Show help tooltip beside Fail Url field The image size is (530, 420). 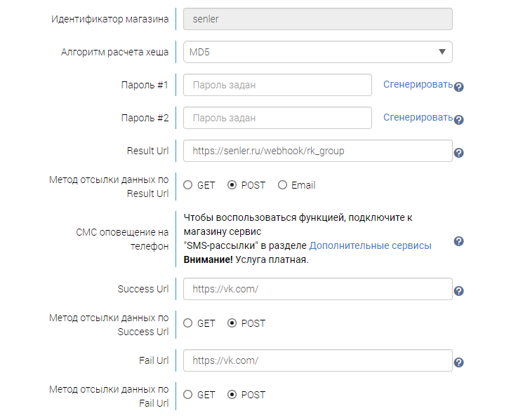tap(458, 363)
